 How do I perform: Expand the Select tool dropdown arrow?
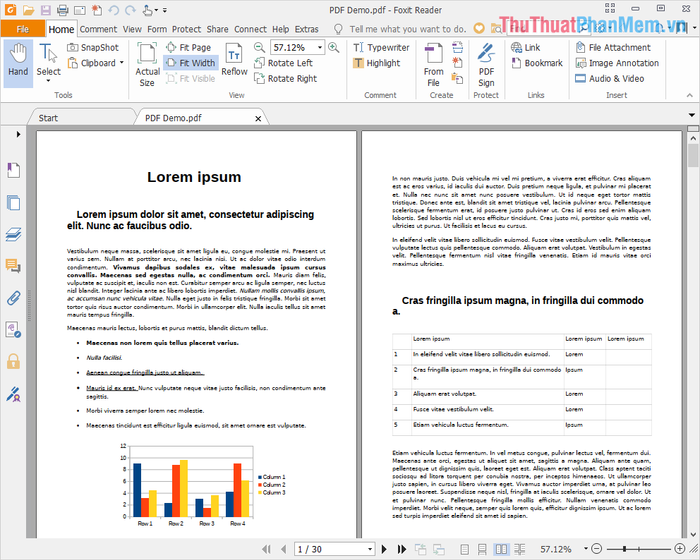pyautogui.click(x=48, y=81)
